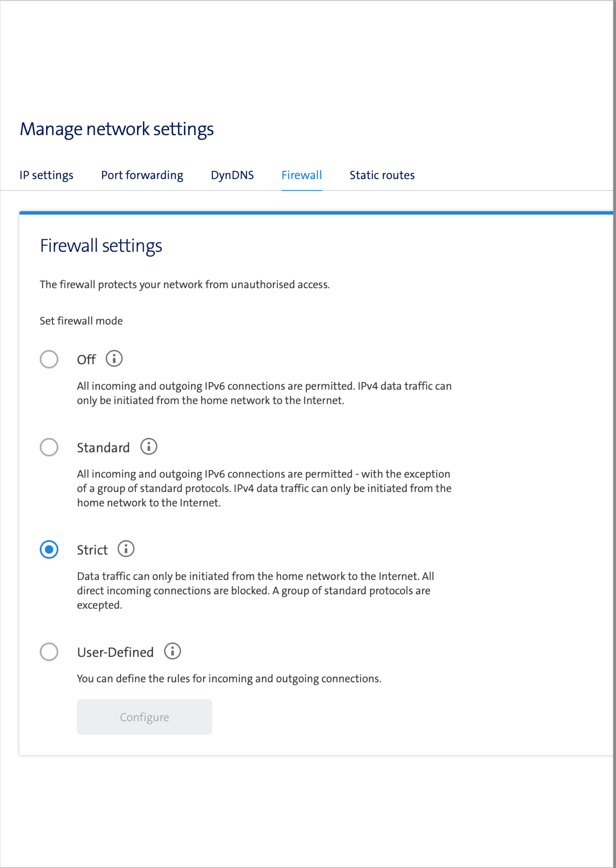The width and height of the screenshot is (616, 868).
Task: Select the Strict firewall mode
Action: pyautogui.click(x=49, y=549)
